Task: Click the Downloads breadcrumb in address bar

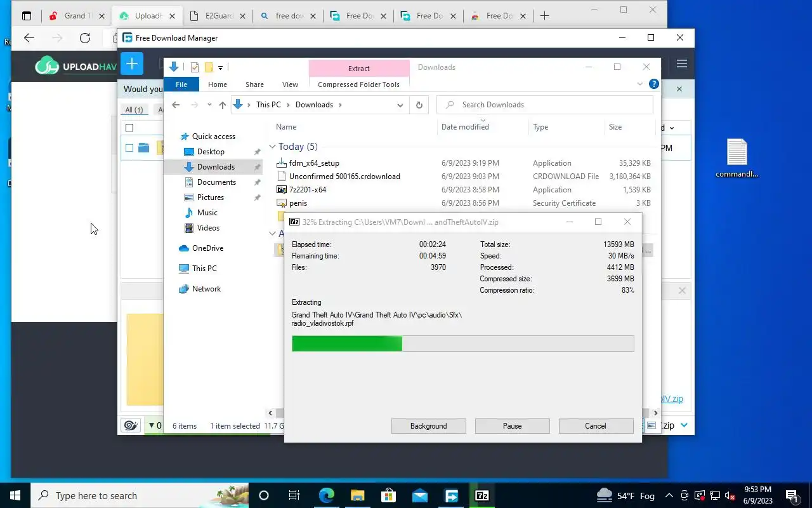Action: click(314, 105)
